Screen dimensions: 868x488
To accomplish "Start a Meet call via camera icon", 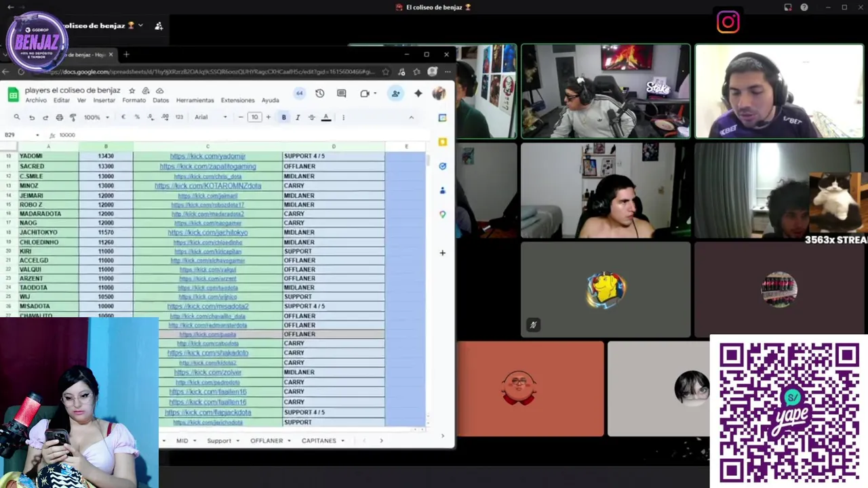I will click(x=365, y=94).
